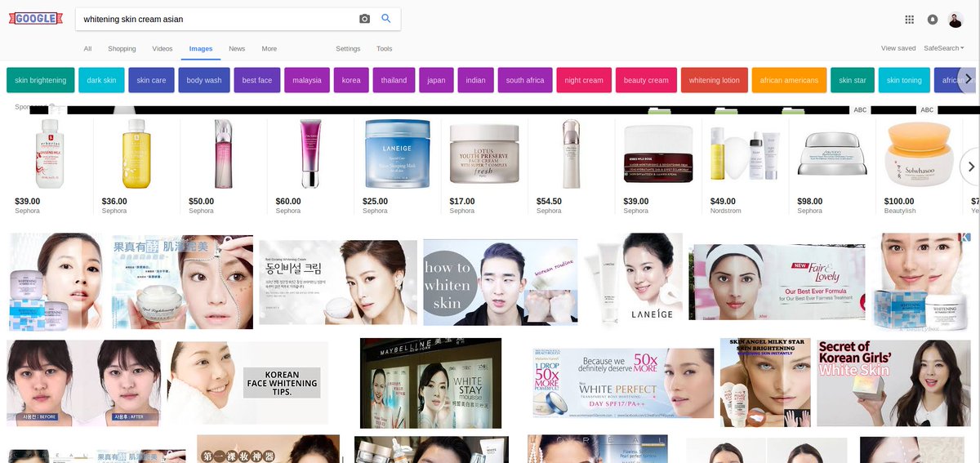Filter by the 'skin care' chip
The width and height of the screenshot is (980, 463).
[151, 80]
